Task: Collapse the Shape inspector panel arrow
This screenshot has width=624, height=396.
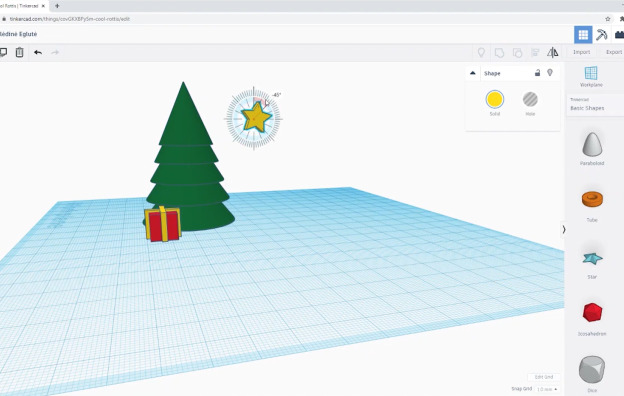Action: (473, 73)
